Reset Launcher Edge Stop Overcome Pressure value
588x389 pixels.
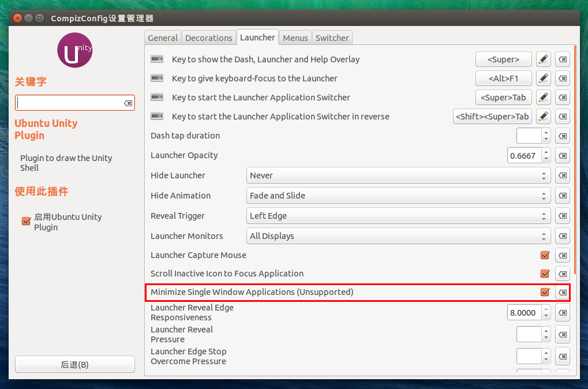click(563, 357)
